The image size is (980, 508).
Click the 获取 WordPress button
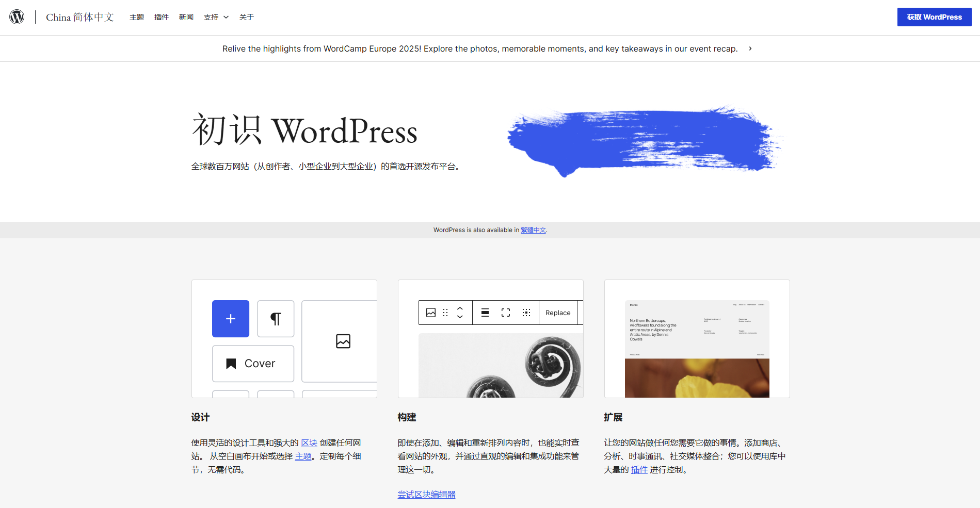point(934,17)
